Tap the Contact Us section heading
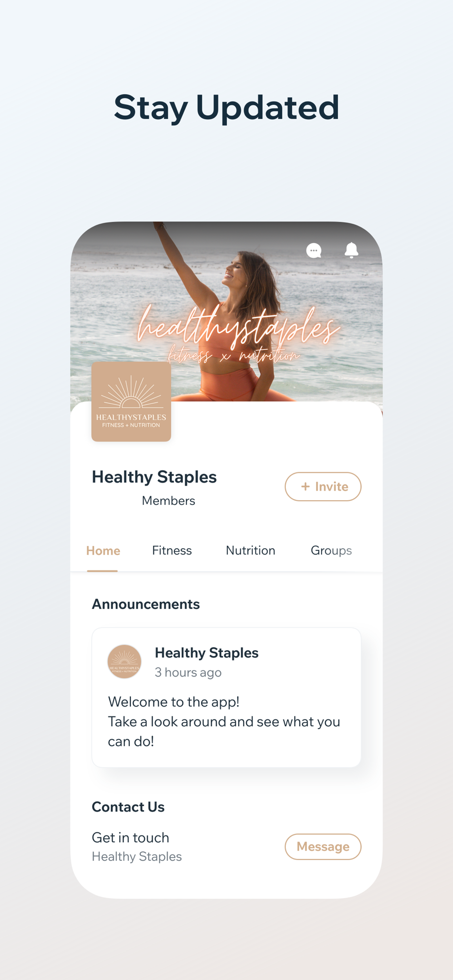Image resolution: width=453 pixels, height=980 pixels. (128, 807)
